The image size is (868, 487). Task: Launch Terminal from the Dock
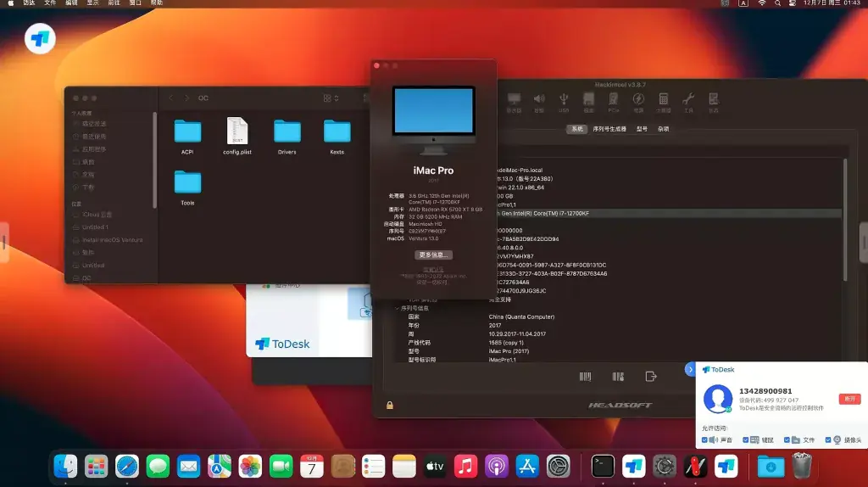click(603, 467)
